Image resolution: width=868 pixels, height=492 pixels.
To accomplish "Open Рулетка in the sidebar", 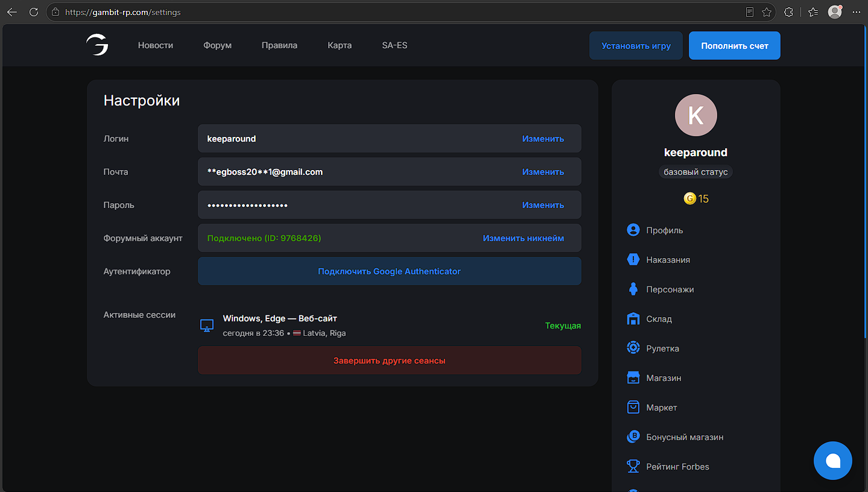I will click(662, 348).
